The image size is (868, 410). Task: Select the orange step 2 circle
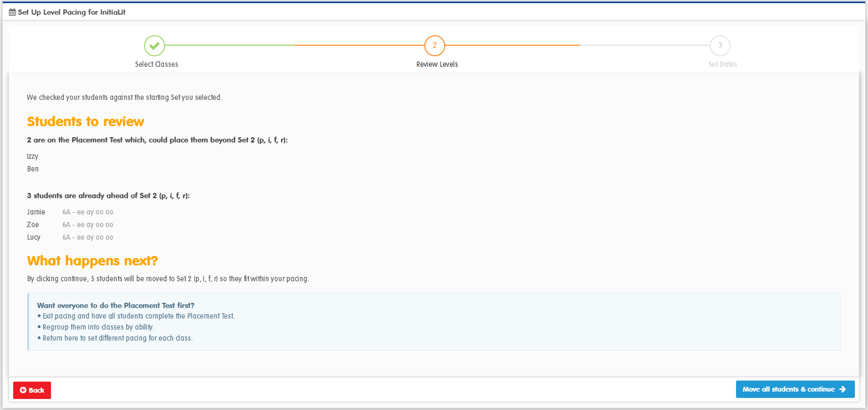tap(435, 46)
